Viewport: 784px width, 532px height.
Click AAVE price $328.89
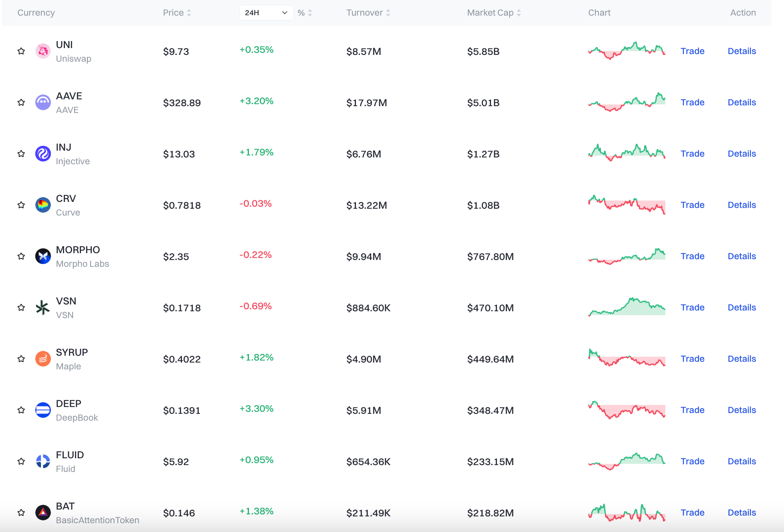pos(182,103)
